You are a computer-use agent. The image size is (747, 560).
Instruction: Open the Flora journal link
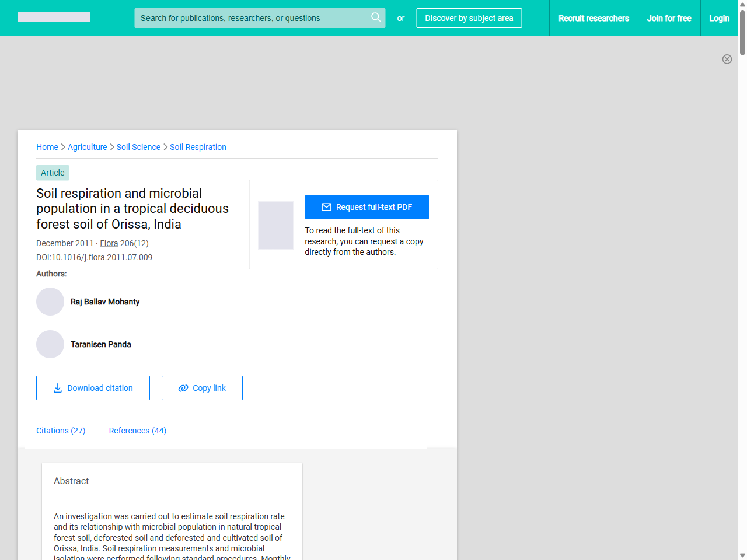(109, 243)
